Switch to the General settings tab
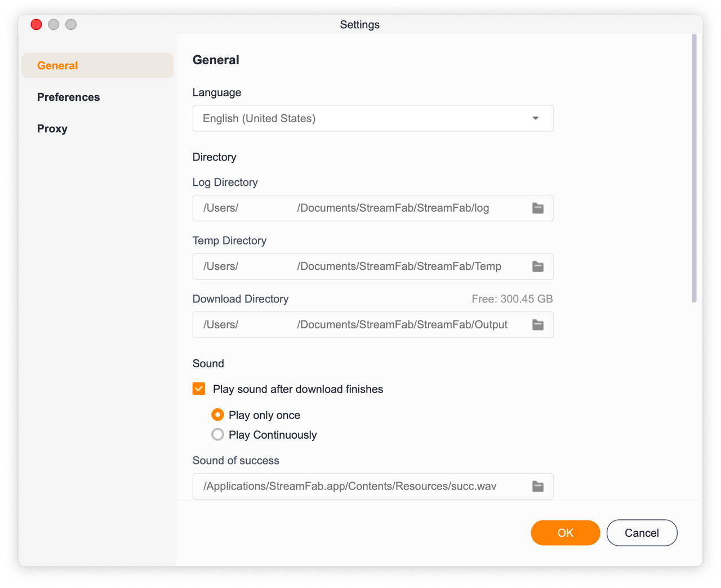 click(x=57, y=66)
